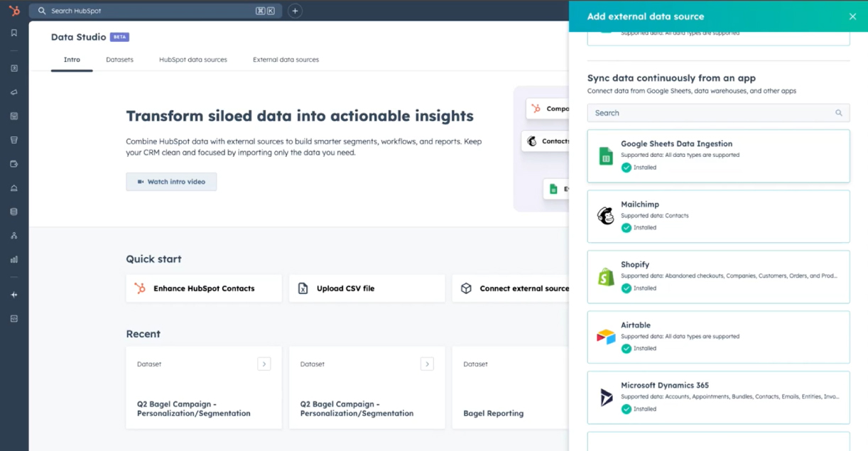Expand the second Recent dataset card chevron

[427, 364]
